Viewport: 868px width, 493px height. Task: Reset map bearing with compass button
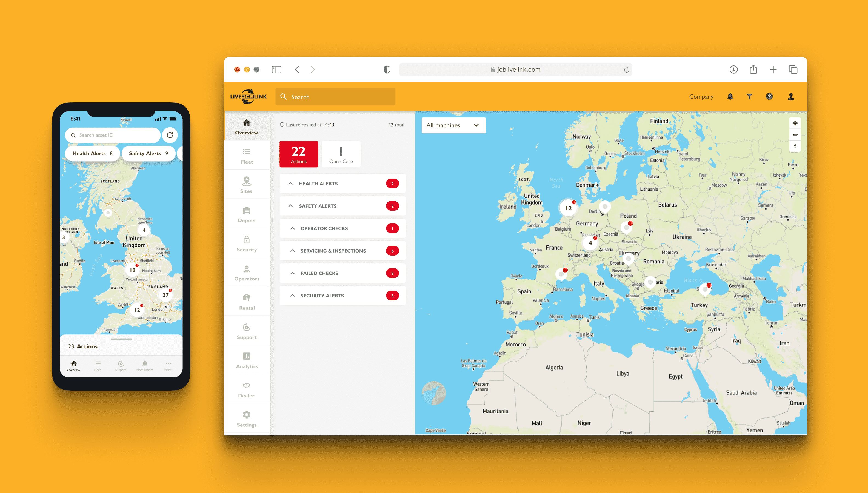(795, 146)
